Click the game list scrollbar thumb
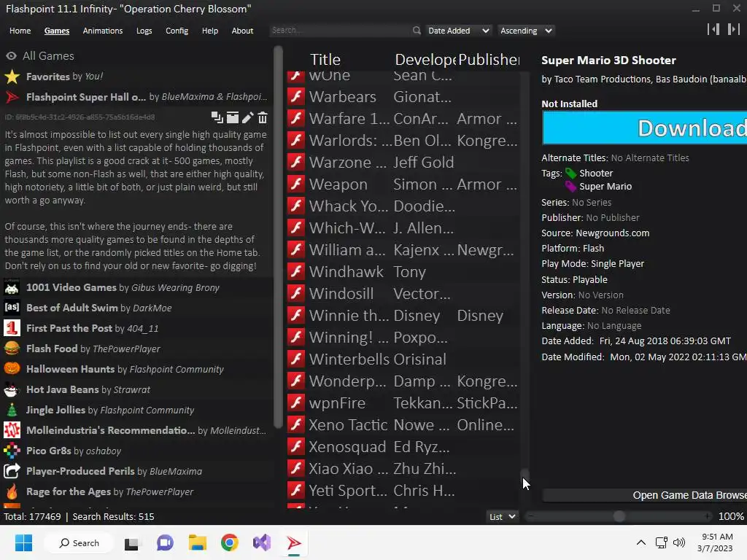The width and height of the screenshot is (747, 560). pos(525,478)
